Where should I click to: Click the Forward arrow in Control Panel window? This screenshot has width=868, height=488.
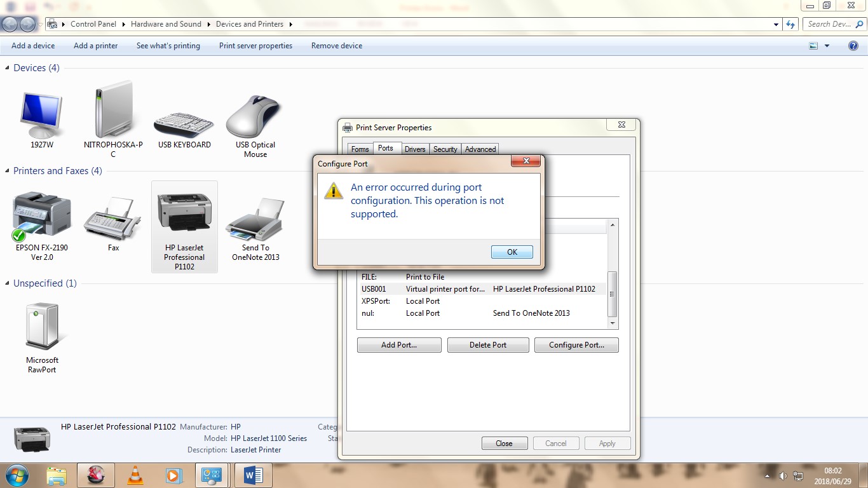tap(27, 24)
